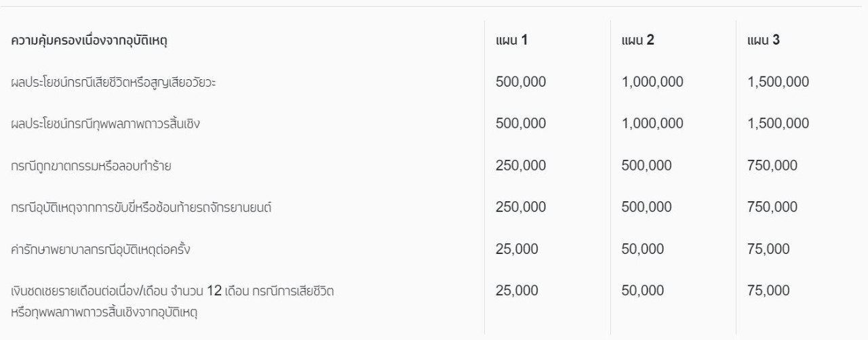Click the แผน 3 column header

click(763, 41)
